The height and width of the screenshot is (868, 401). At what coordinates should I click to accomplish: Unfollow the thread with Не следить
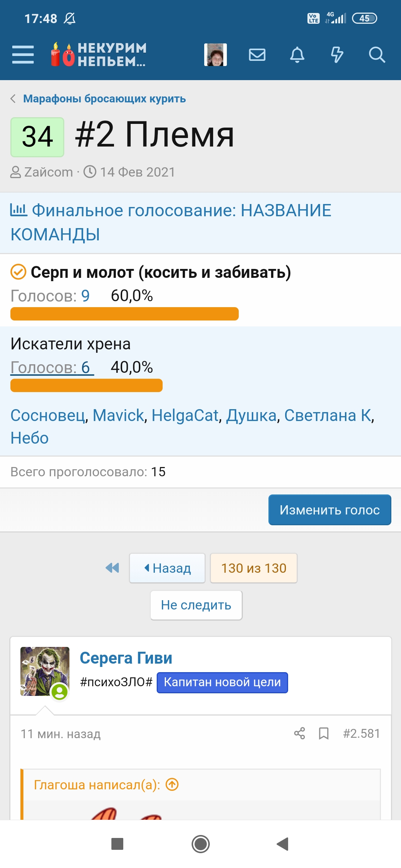[196, 605]
